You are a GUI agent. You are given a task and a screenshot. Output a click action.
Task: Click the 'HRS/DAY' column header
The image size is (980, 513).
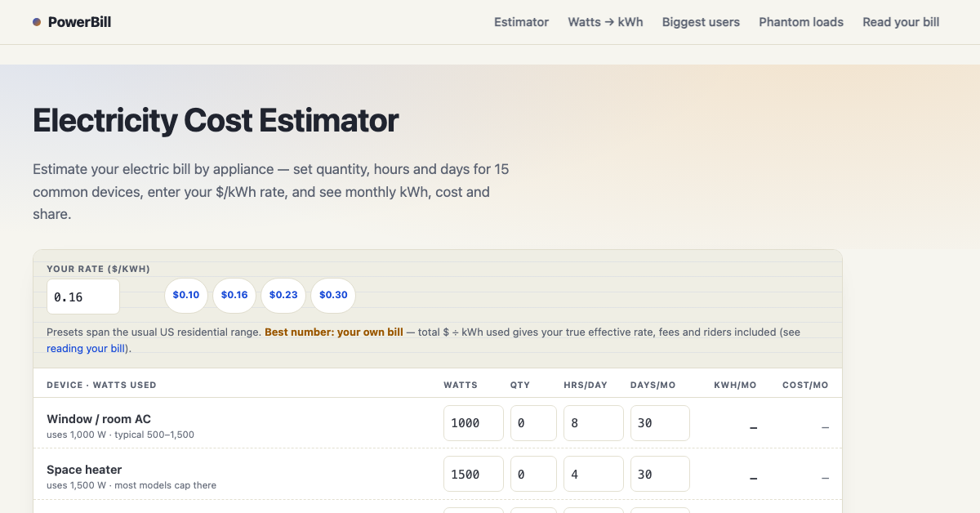(586, 385)
